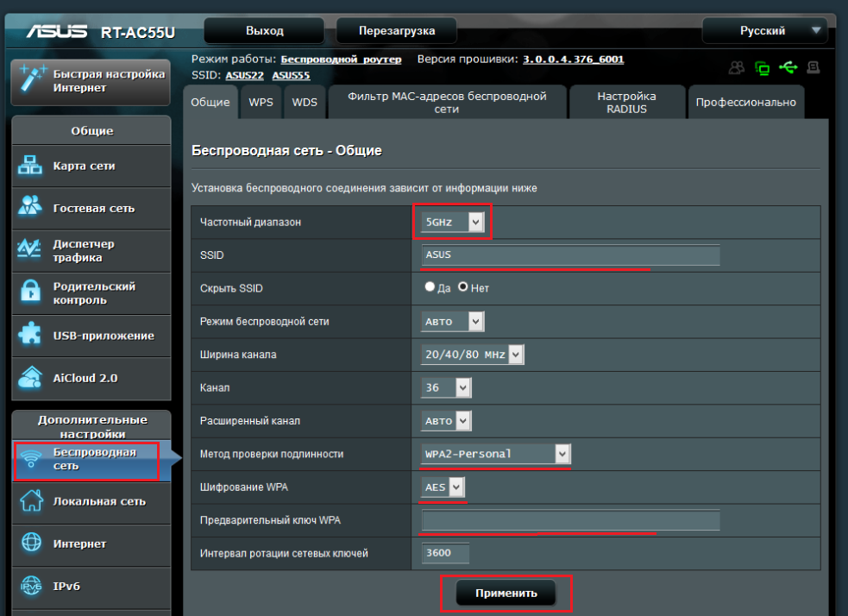The width and height of the screenshot is (848, 616).
Task: Click the Network Map icon in sidebar
Action: (31, 166)
